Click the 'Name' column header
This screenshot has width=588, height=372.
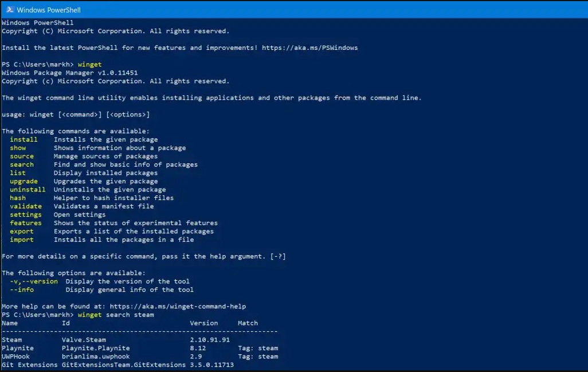10,323
